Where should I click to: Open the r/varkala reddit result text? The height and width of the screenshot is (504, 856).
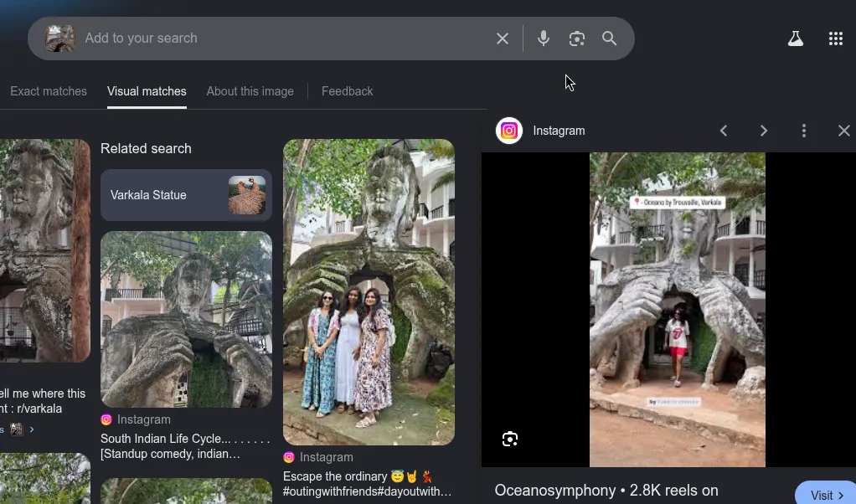(x=43, y=401)
